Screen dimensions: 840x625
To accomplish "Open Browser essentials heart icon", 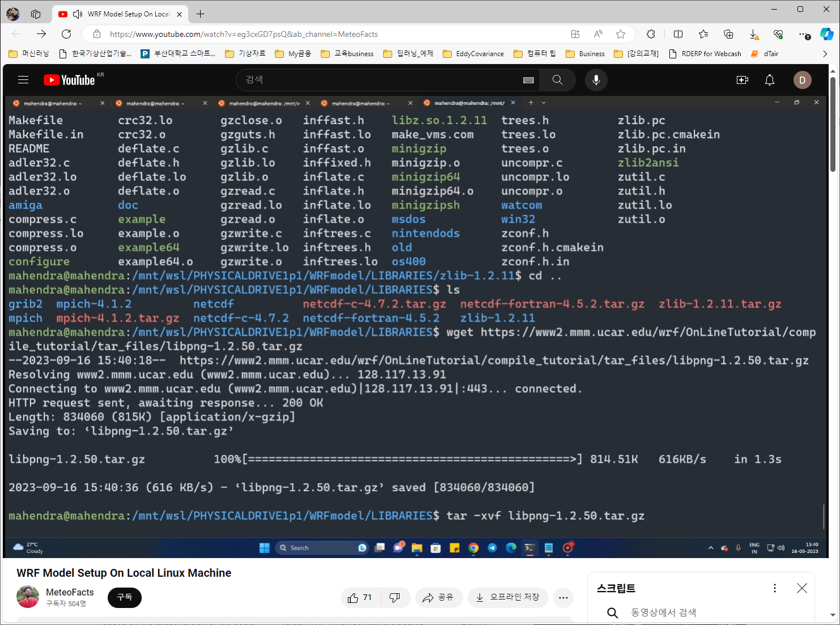I will [x=778, y=34].
